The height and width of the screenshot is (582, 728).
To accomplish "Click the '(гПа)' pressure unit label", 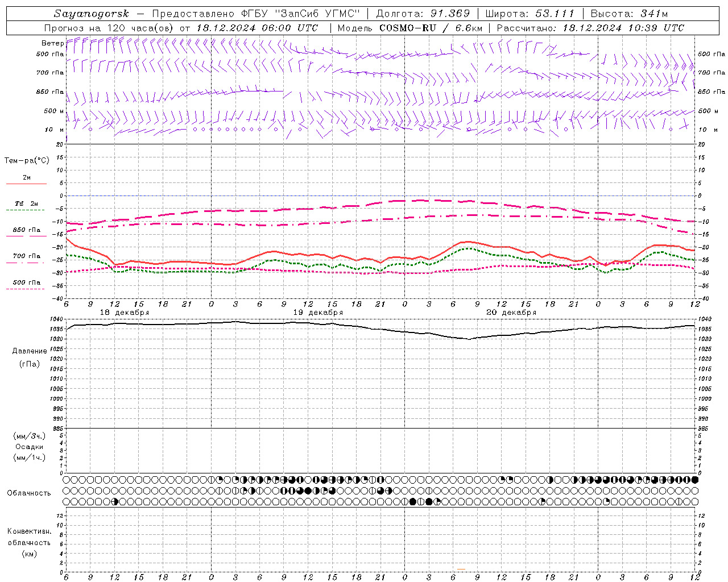I will 30,364.
